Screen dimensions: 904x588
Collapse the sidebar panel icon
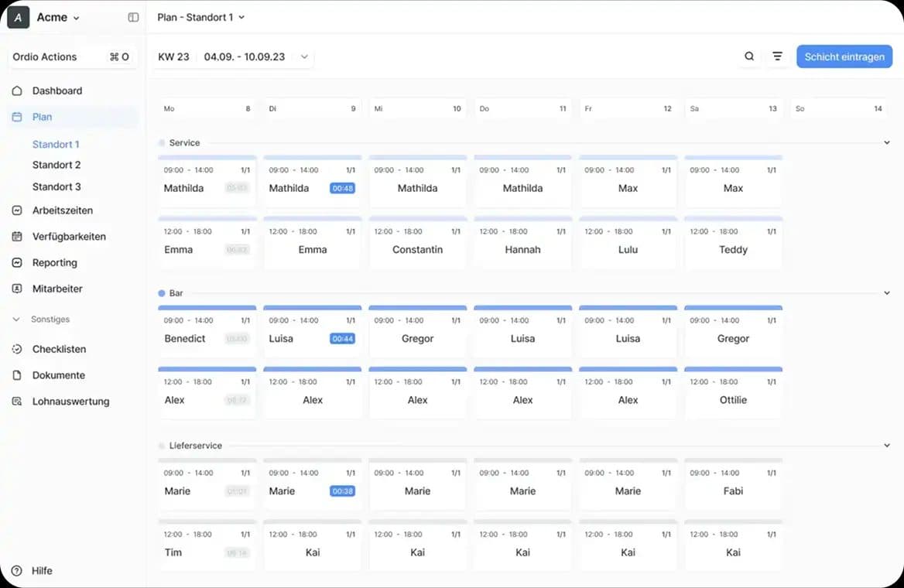tap(133, 17)
